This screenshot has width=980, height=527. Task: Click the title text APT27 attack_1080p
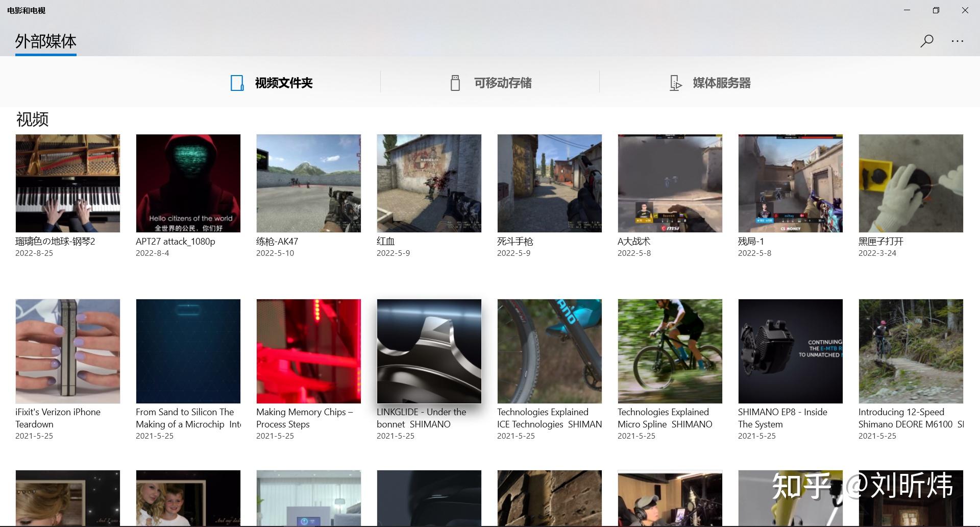click(176, 241)
